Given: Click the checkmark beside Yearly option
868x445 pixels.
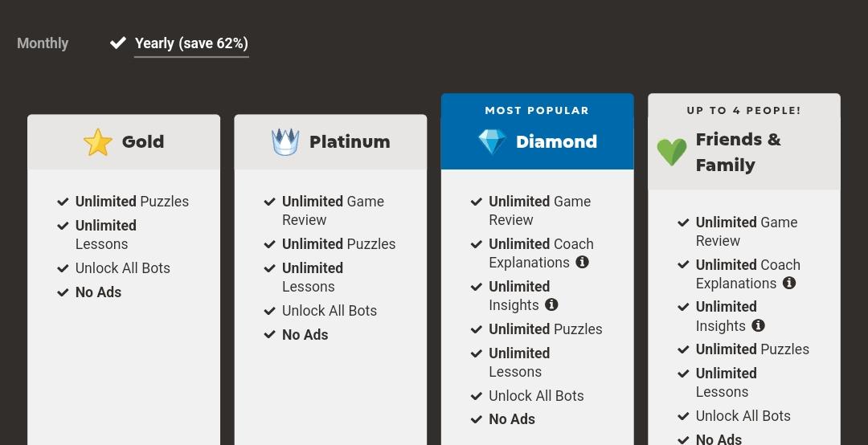Looking at the screenshot, I should click(118, 43).
